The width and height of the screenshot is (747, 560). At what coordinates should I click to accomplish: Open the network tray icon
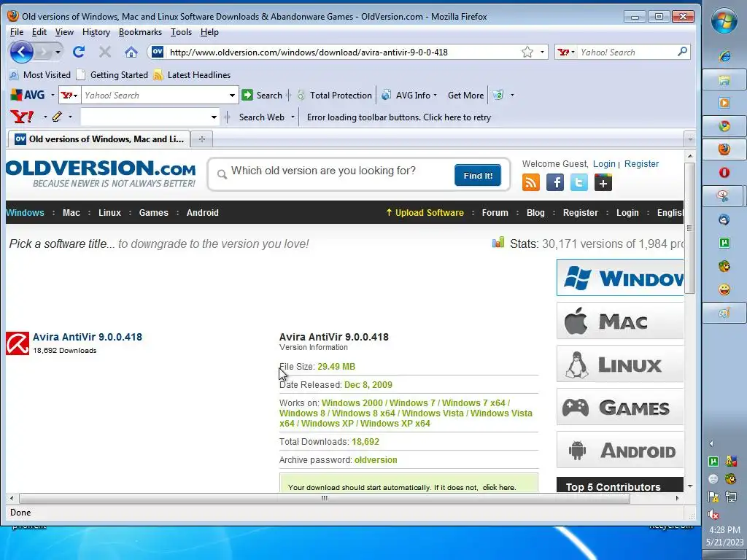click(731, 497)
